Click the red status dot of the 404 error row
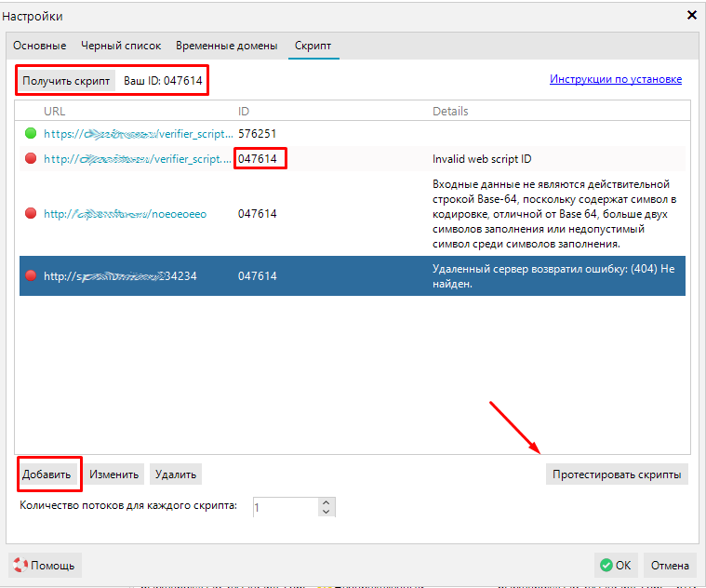 coord(31,275)
